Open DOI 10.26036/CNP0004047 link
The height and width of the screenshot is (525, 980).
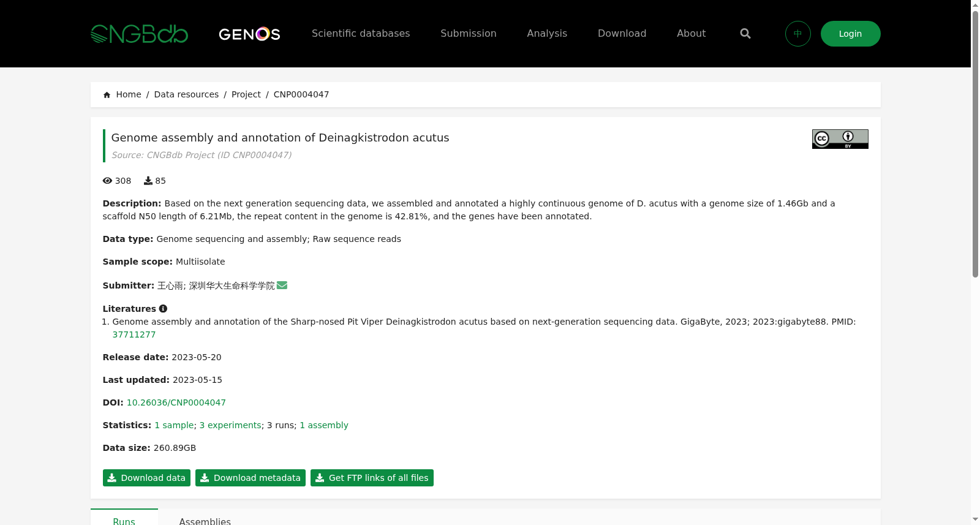click(x=176, y=402)
